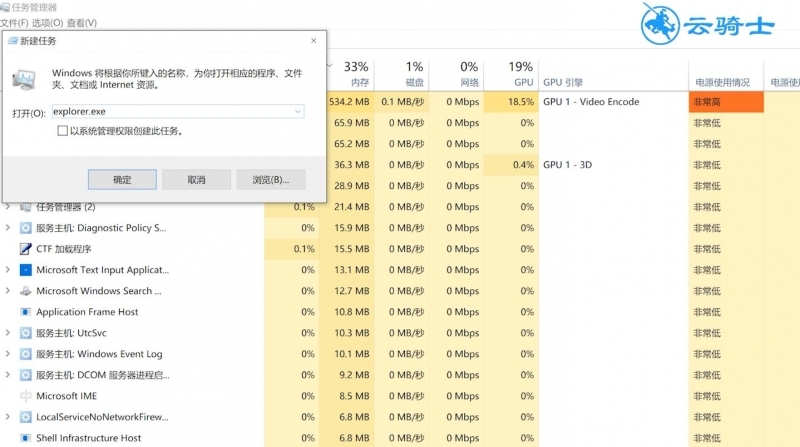This screenshot has width=800, height=447.
Task: Click the CTF 加载程序 pen icon
Action: coord(25,249)
